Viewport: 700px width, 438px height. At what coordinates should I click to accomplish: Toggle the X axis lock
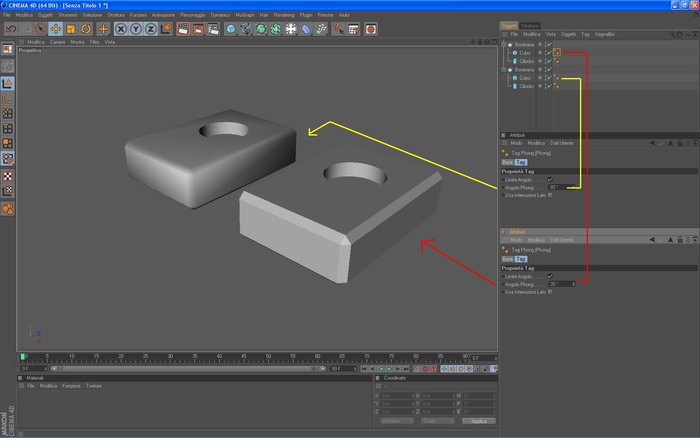pos(121,29)
